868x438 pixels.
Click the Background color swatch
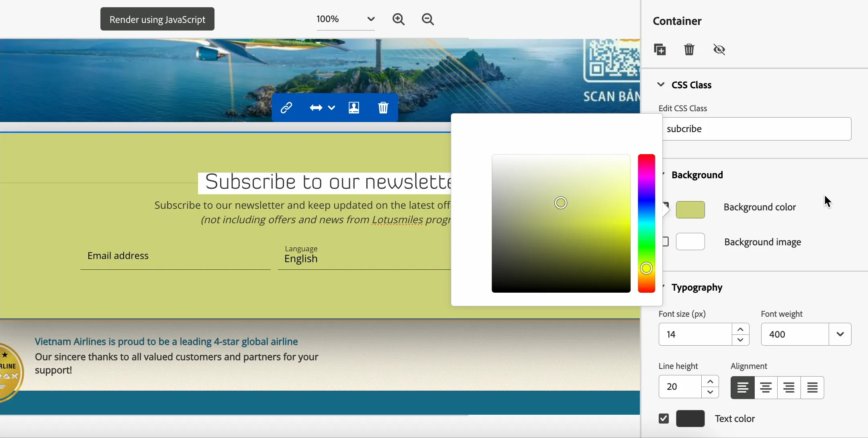pyautogui.click(x=690, y=210)
